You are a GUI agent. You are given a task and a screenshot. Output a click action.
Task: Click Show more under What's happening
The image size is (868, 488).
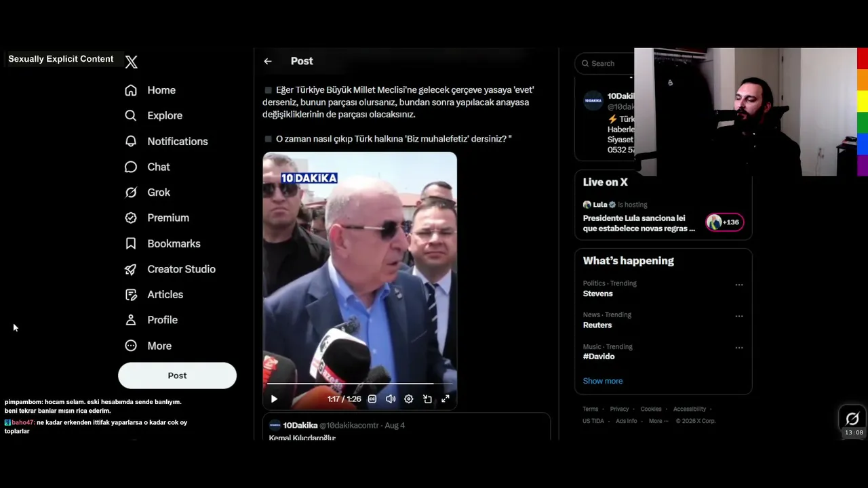(603, 381)
